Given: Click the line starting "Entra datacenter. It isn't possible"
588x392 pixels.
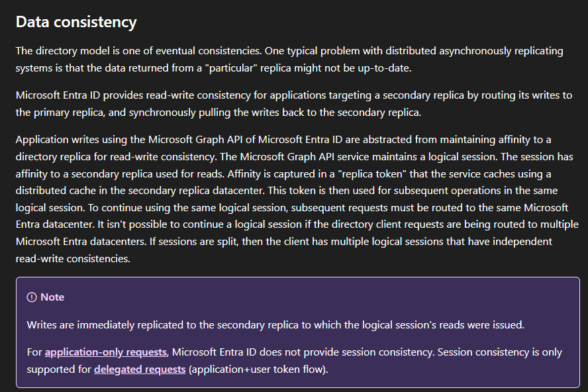Looking at the screenshot, I should (297, 224).
